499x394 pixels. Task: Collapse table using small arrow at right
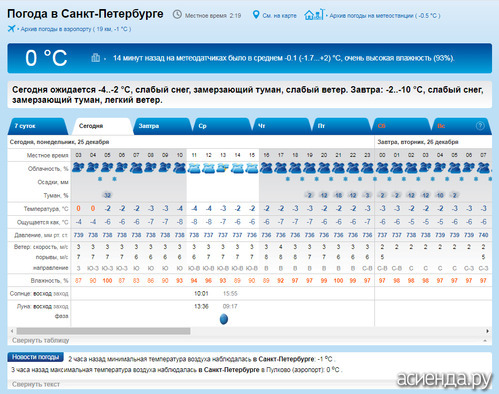[x=485, y=340]
